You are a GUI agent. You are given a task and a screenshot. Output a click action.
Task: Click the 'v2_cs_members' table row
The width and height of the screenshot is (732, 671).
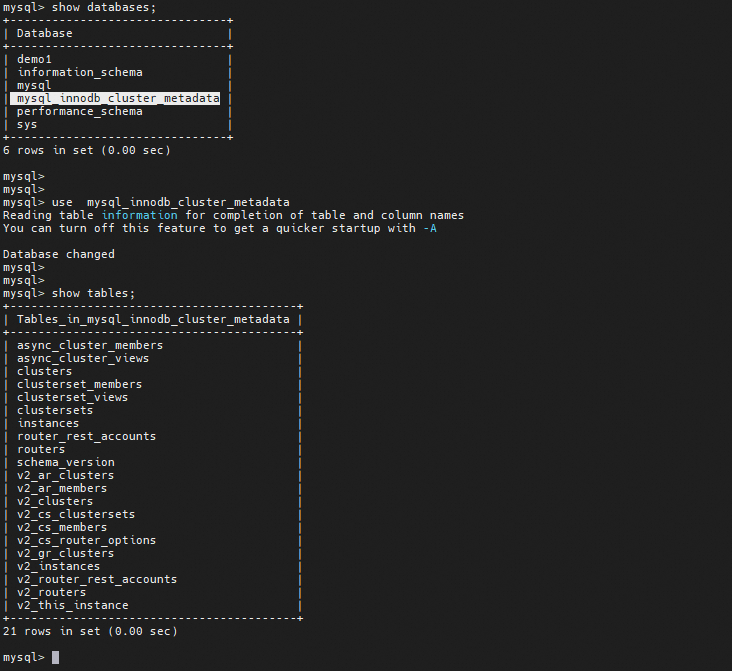pos(62,527)
